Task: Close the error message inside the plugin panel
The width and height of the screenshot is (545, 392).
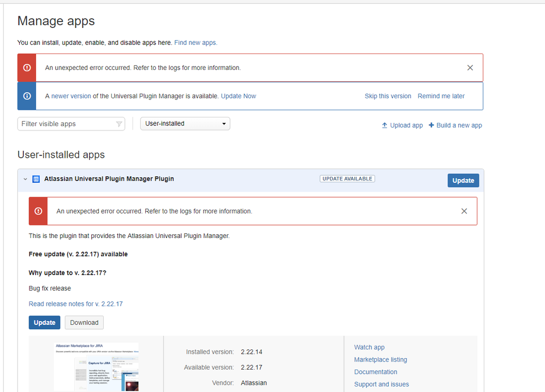Action: pyautogui.click(x=464, y=211)
